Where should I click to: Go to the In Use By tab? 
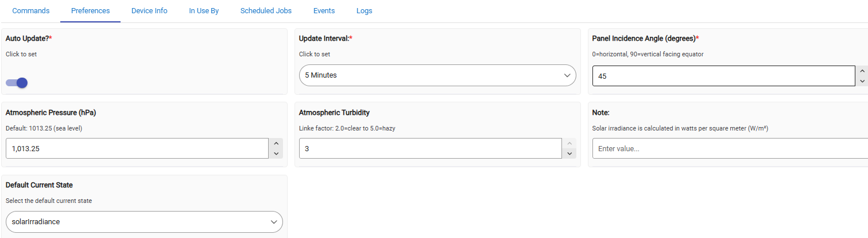point(204,11)
